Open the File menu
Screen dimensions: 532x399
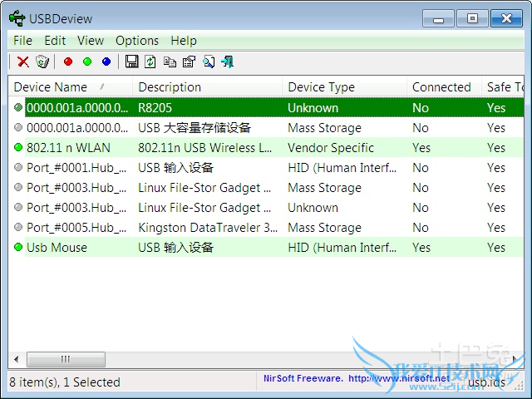tap(22, 41)
